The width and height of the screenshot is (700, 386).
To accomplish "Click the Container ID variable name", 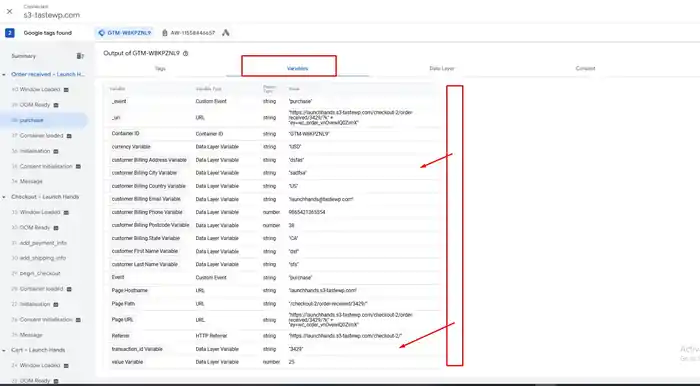I will [x=125, y=133].
